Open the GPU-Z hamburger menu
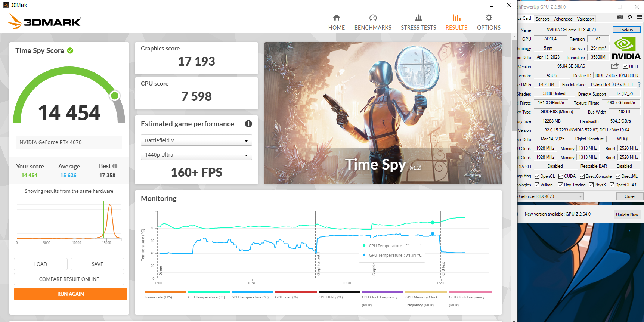 tap(640, 17)
